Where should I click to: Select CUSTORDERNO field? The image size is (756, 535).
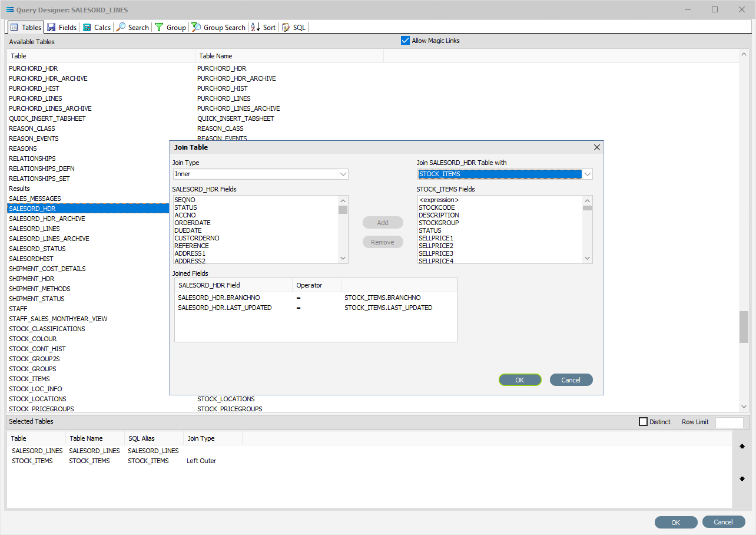coord(256,239)
